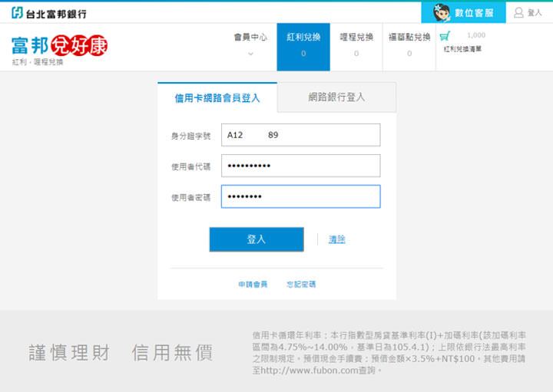This screenshot has height=392, width=553.
Task: Open the 哩程兌換 navigation item
Action: (x=356, y=37)
